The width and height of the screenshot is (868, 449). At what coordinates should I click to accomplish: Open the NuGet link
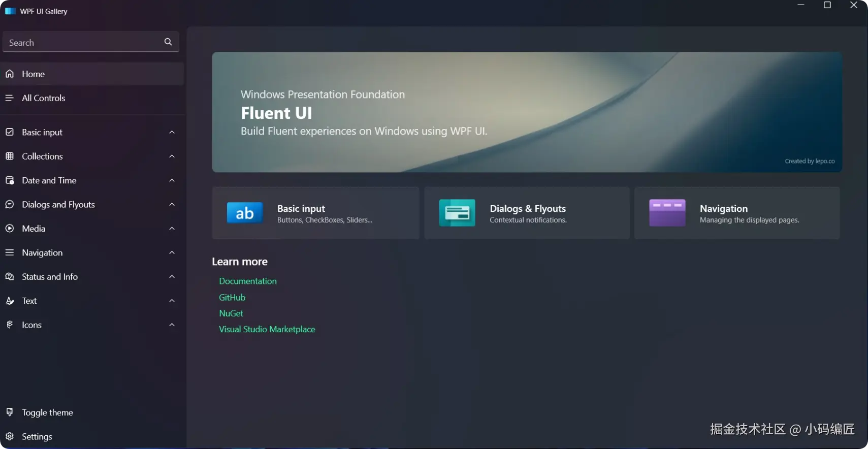pyautogui.click(x=231, y=313)
